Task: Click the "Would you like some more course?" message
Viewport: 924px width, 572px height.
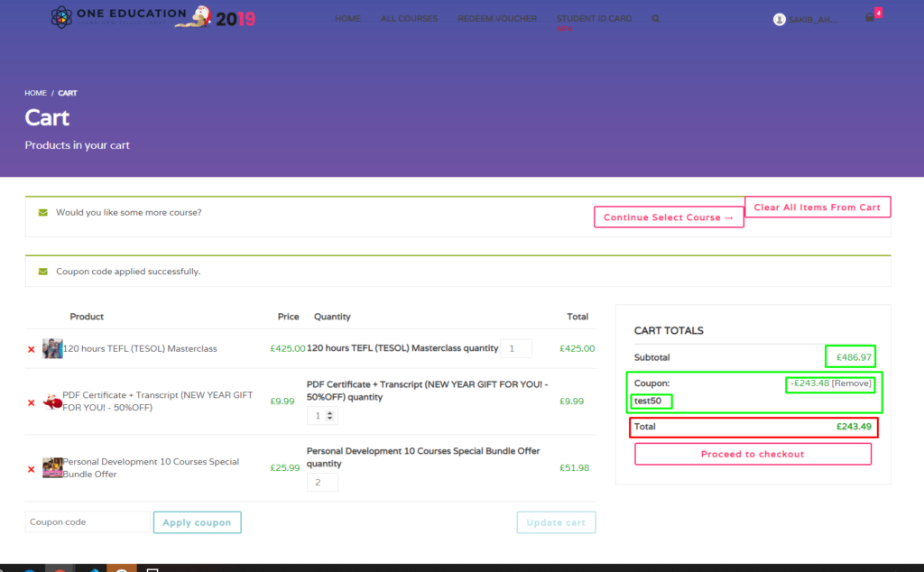Action: pos(128,213)
